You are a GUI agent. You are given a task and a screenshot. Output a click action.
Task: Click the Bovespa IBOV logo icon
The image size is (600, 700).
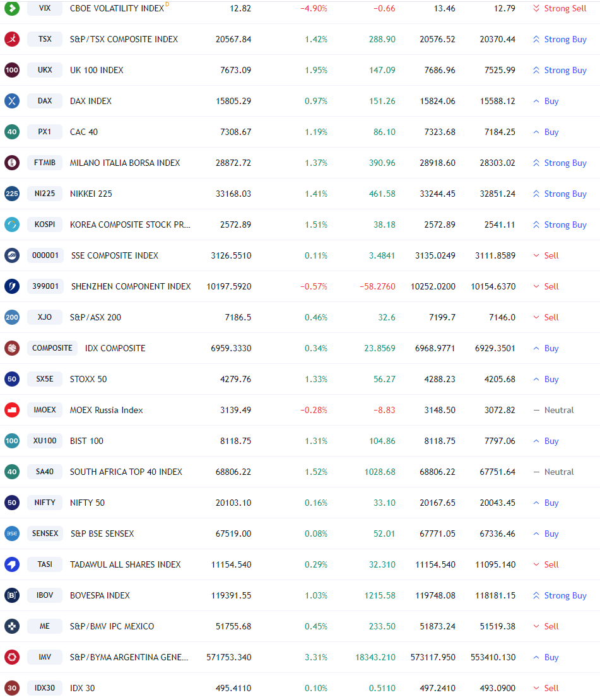coord(12,595)
